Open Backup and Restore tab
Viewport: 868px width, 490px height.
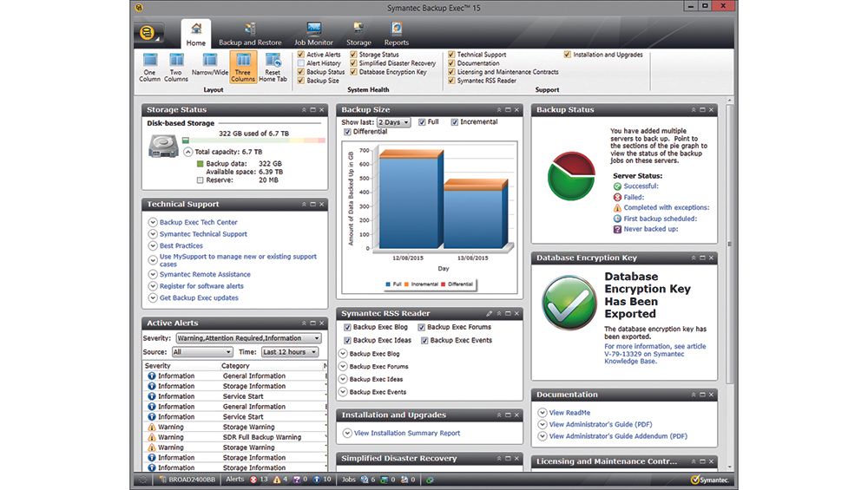(x=250, y=35)
